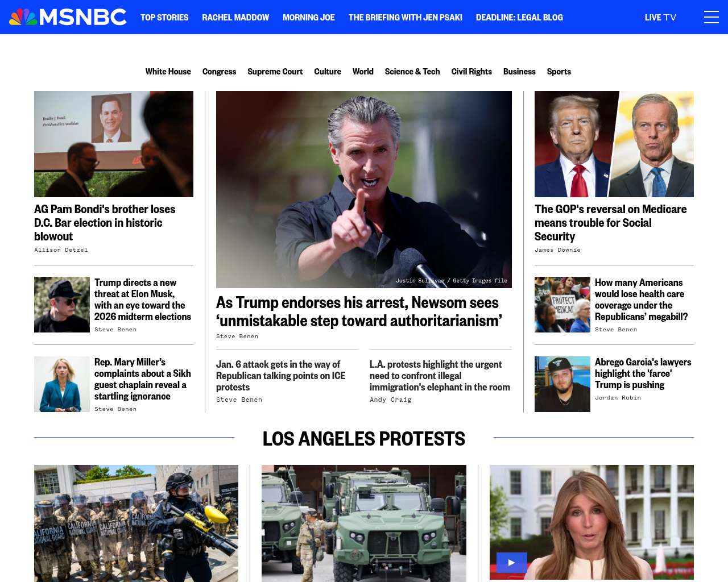This screenshot has width=728, height=582.
Task: Click Steve Benen under health care story
Action: (616, 330)
